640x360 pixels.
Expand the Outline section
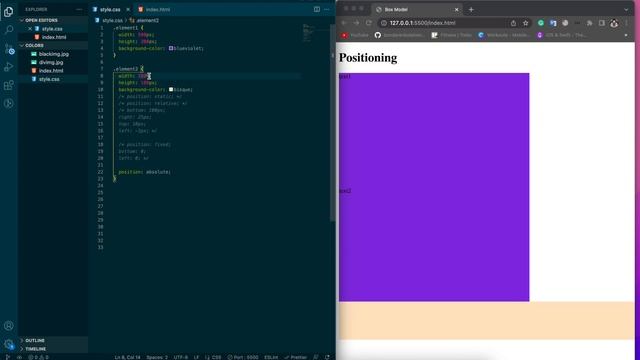[x=53, y=340]
